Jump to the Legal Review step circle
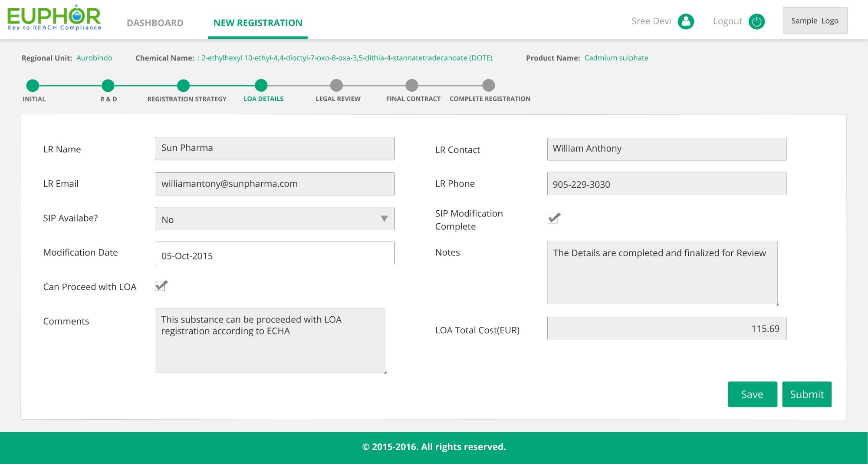The width and height of the screenshot is (868, 464). coord(336,86)
